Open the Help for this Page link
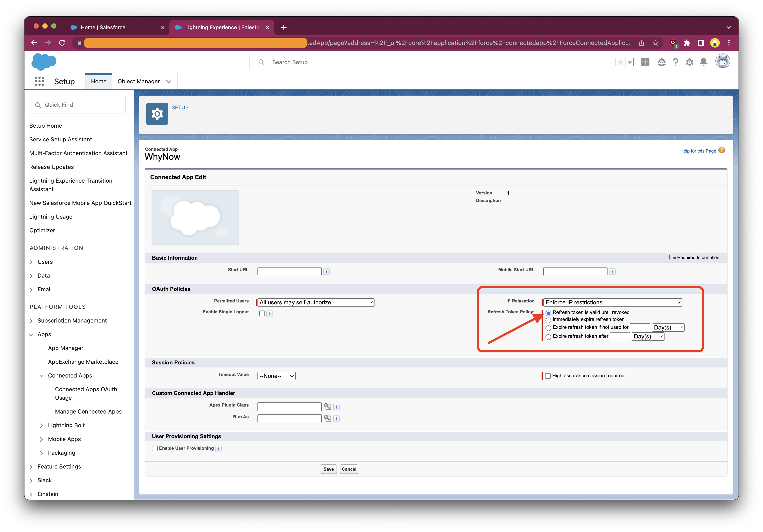763x532 pixels. coord(698,151)
